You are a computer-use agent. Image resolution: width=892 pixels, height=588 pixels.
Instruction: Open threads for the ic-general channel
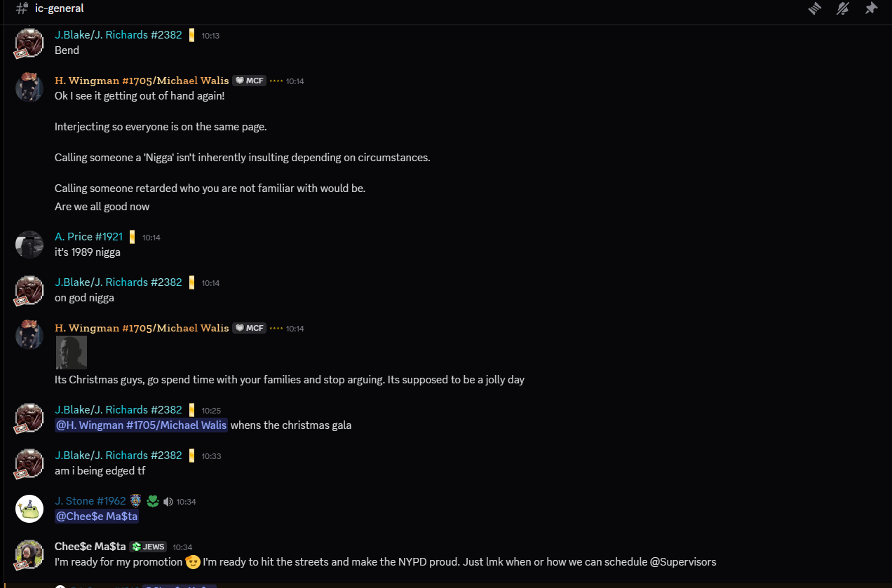click(814, 8)
